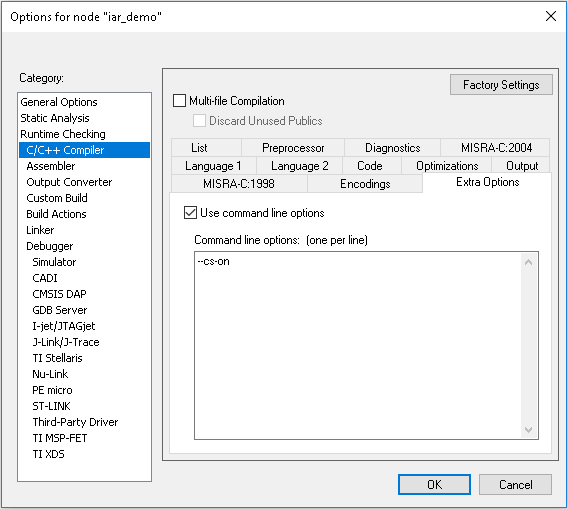Screen dimensions: 568x509
Task: Select CADI debugger driver
Action: coord(84,278)
